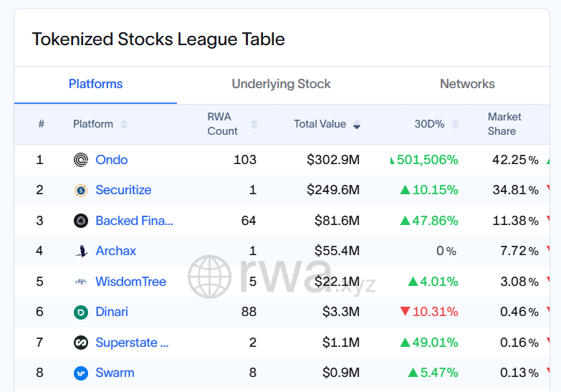The image size is (561, 392).
Task: Sort table by Platform column arrows
Action: pos(124,125)
